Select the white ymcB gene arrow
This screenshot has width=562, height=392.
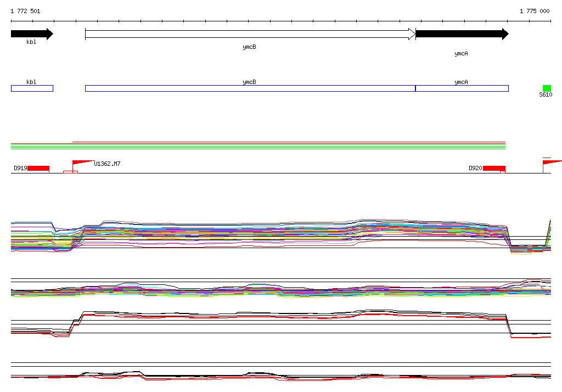coord(250,34)
